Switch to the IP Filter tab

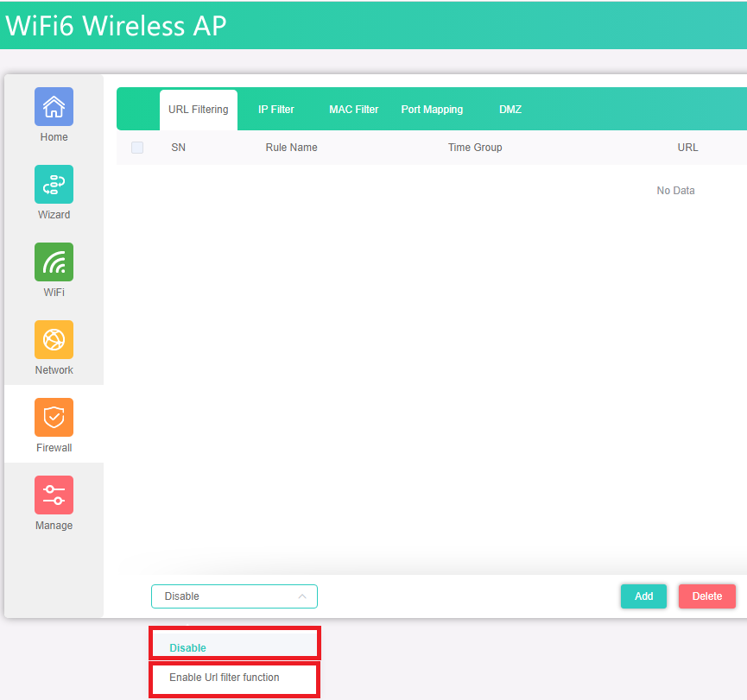276,110
